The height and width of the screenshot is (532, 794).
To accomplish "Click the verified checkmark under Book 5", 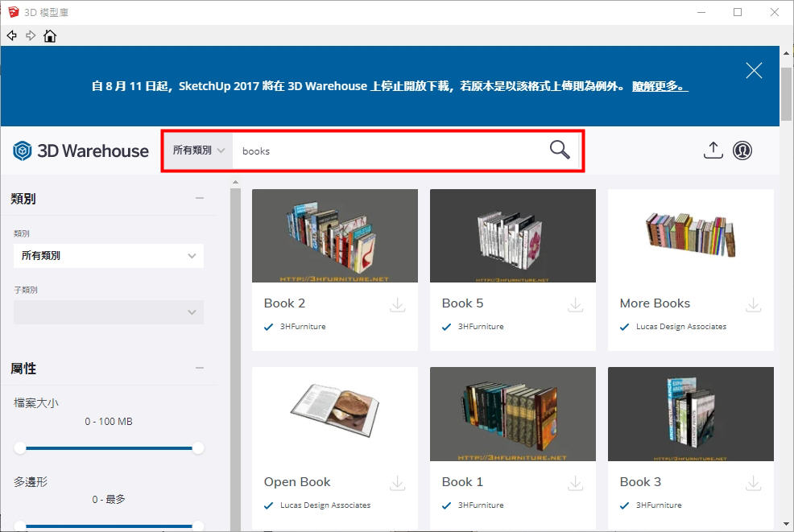I will tap(446, 327).
